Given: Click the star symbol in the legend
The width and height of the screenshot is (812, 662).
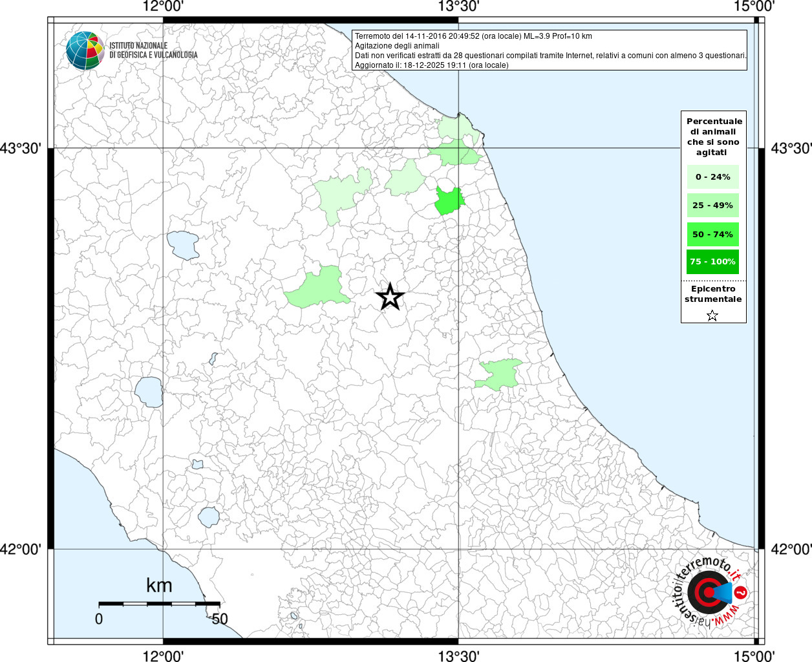Looking at the screenshot, I should click(x=712, y=315).
